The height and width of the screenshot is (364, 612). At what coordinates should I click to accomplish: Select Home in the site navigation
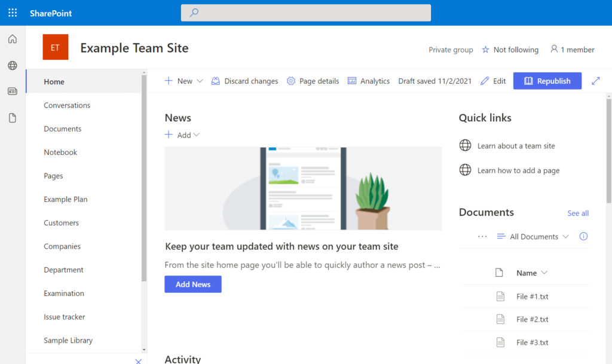[84, 81]
